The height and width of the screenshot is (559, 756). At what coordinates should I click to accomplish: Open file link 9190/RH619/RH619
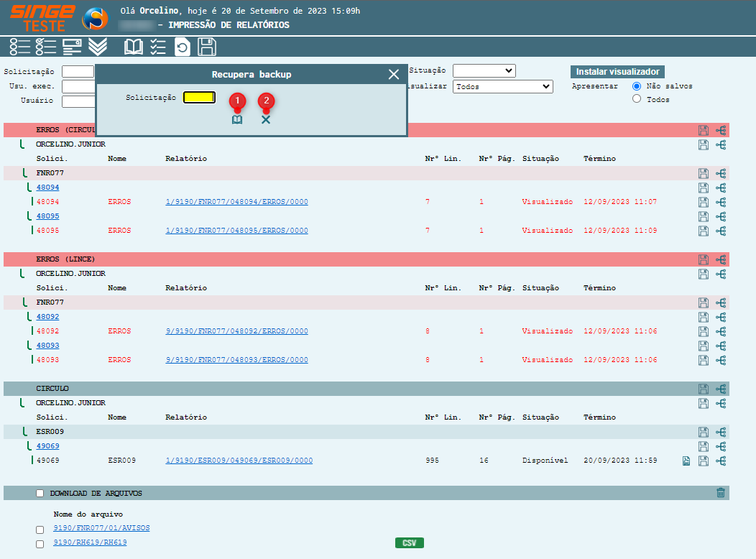pos(90,542)
